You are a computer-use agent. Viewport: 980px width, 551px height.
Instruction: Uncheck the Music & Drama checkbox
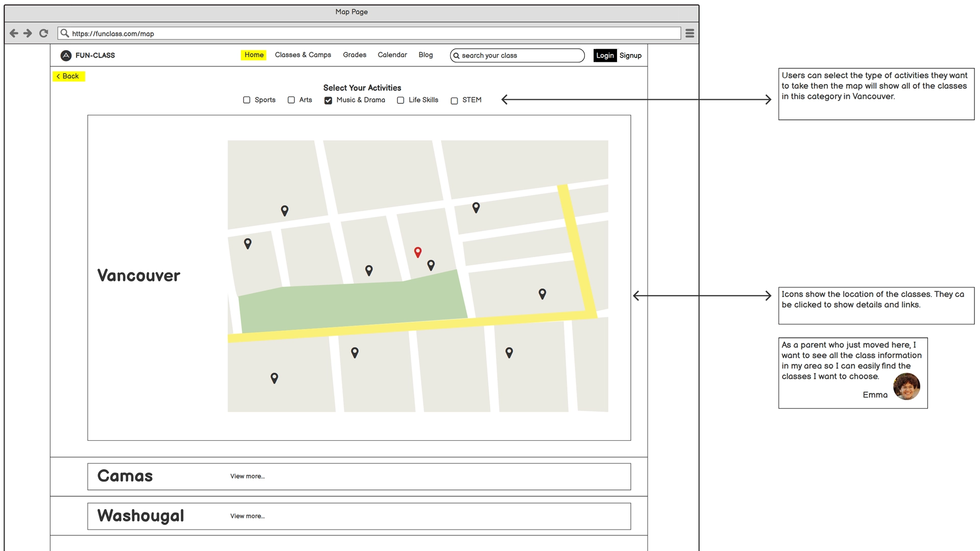click(328, 100)
